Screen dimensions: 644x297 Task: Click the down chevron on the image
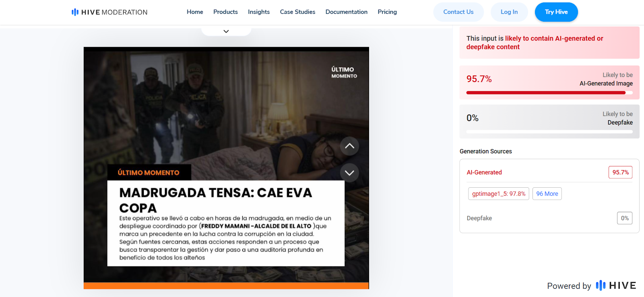click(x=349, y=173)
